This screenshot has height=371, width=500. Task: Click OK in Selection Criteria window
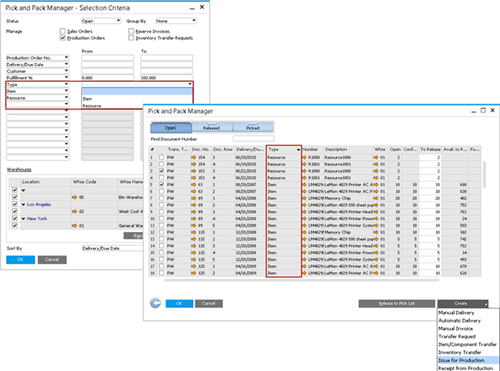click(20, 260)
